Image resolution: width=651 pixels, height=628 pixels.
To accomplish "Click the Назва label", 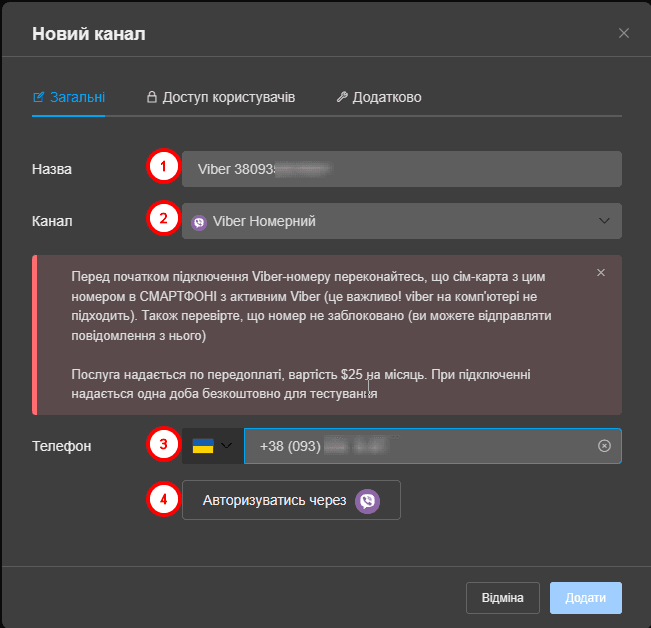I will [52, 169].
